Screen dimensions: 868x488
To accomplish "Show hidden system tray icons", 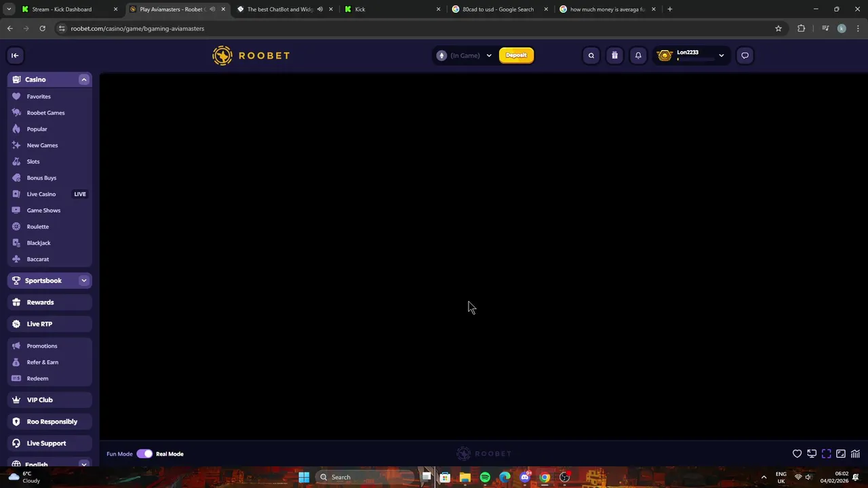I will click(x=764, y=477).
